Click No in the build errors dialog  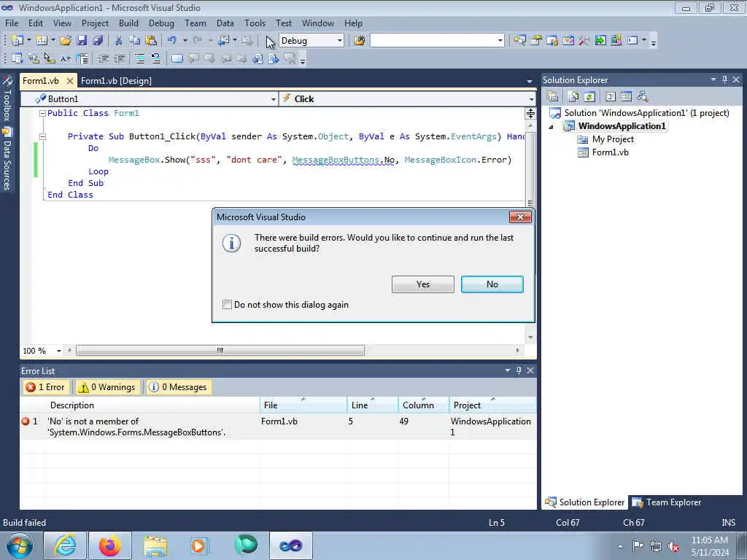[x=492, y=284]
